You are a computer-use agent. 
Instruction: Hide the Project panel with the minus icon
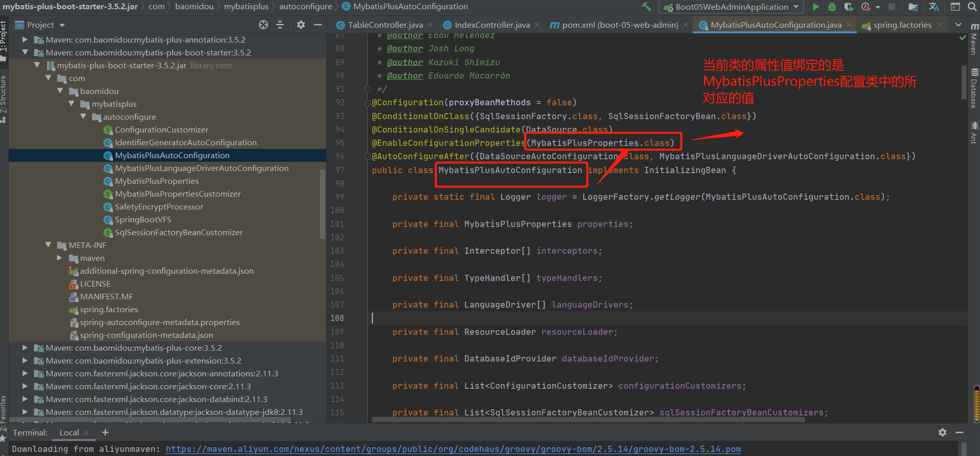coord(318,25)
